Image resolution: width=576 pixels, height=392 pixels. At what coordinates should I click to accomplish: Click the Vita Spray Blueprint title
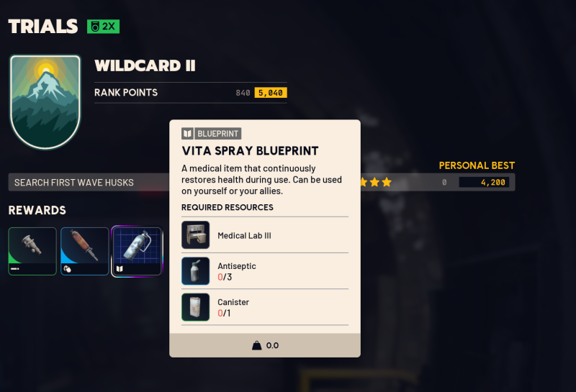click(x=250, y=151)
